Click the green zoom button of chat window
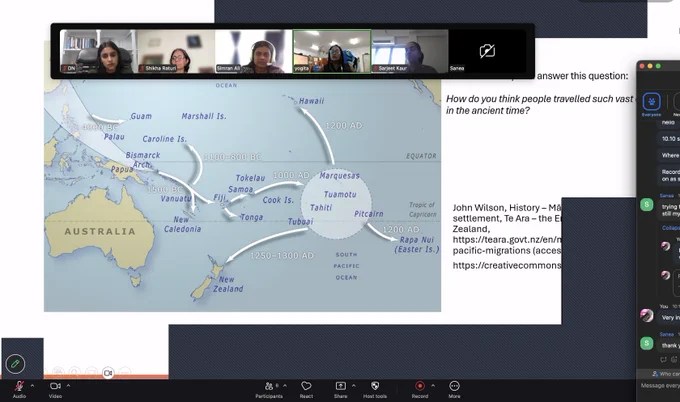The height and width of the screenshot is (402, 680). pyautogui.click(x=658, y=66)
